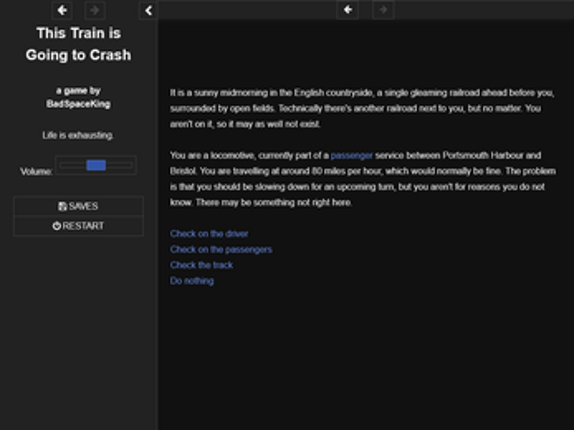Viewport: 574px width, 430px height.
Task: Click the 'Life is exhausting' tagline
Action: pos(78,135)
